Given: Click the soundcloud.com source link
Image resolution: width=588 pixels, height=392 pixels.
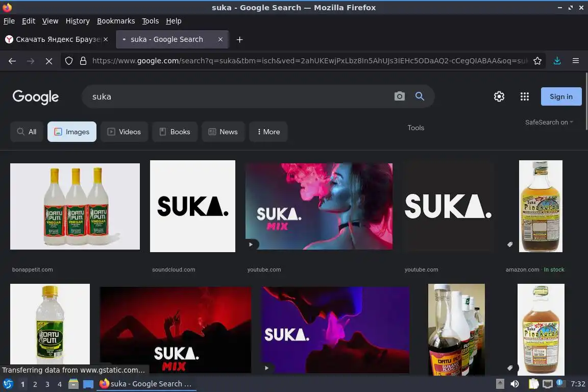Looking at the screenshot, I should point(174,269).
